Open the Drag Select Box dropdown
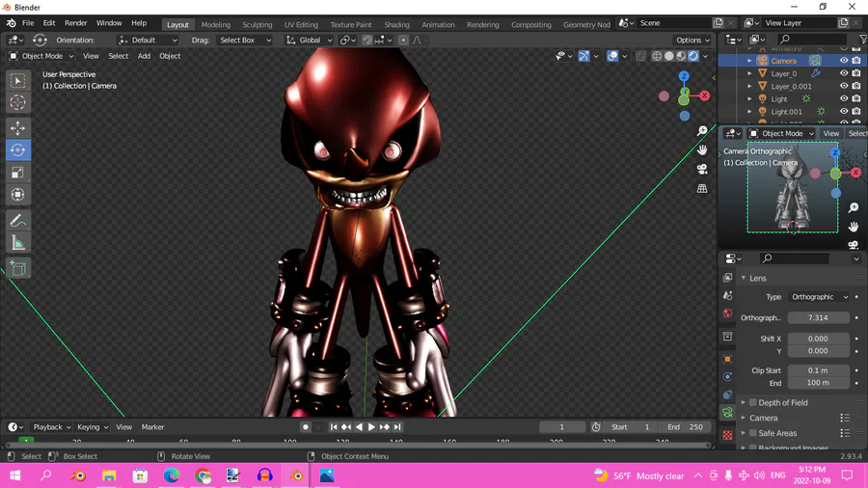The height and width of the screenshot is (488, 868). point(245,40)
